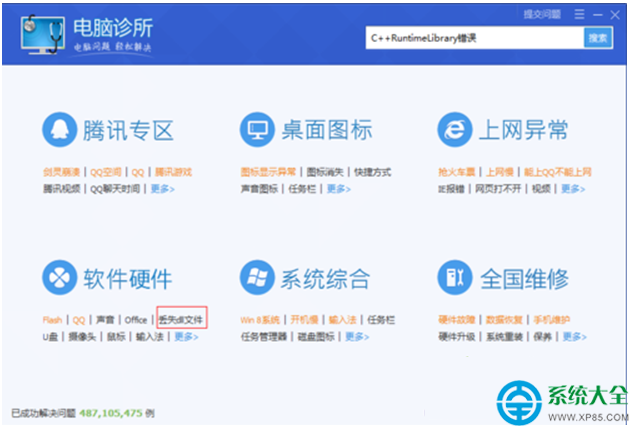Open the QQ link under 腾讯专区
This screenshot has height=428, width=631.
point(138,173)
